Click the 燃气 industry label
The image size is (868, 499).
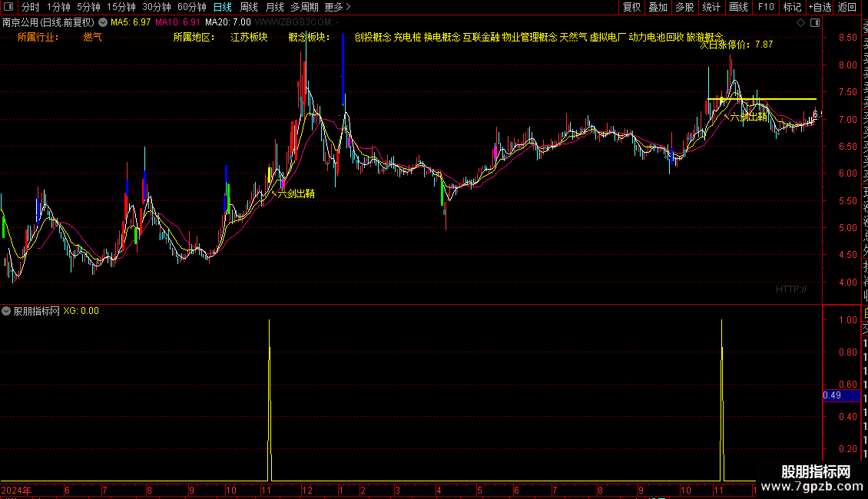[x=92, y=37]
